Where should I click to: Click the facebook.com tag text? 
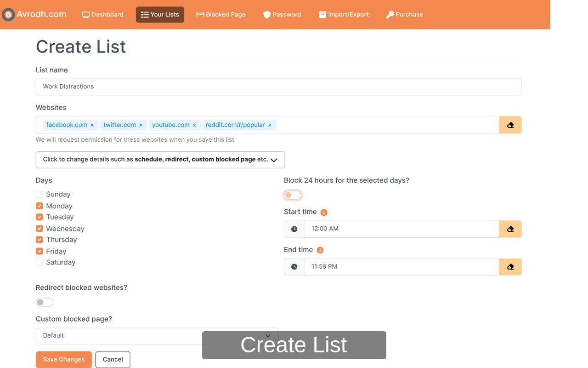pyautogui.click(x=67, y=125)
